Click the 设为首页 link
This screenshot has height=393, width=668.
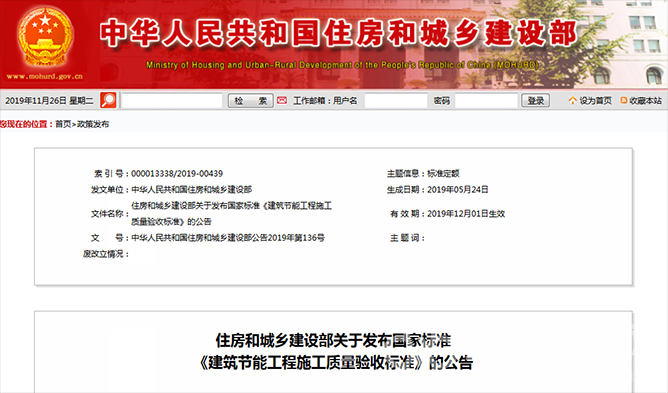click(595, 101)
